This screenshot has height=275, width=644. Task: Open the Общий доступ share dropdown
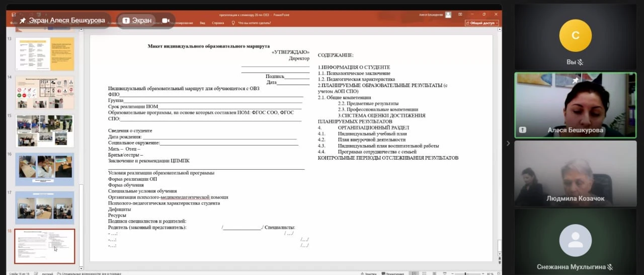click(481, 23)
